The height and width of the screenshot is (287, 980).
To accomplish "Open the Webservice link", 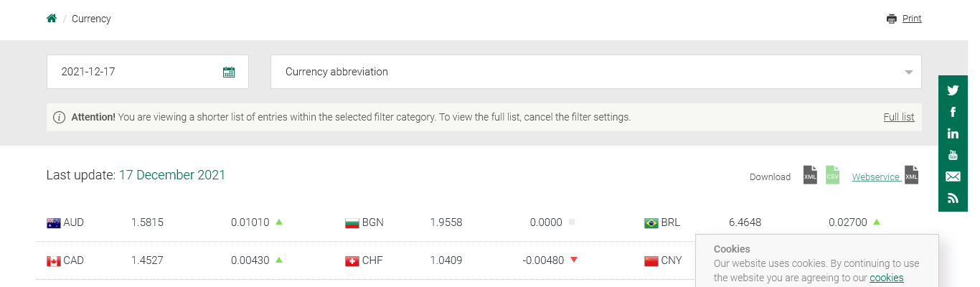I will pyautogui.click(x=875, y=177).
